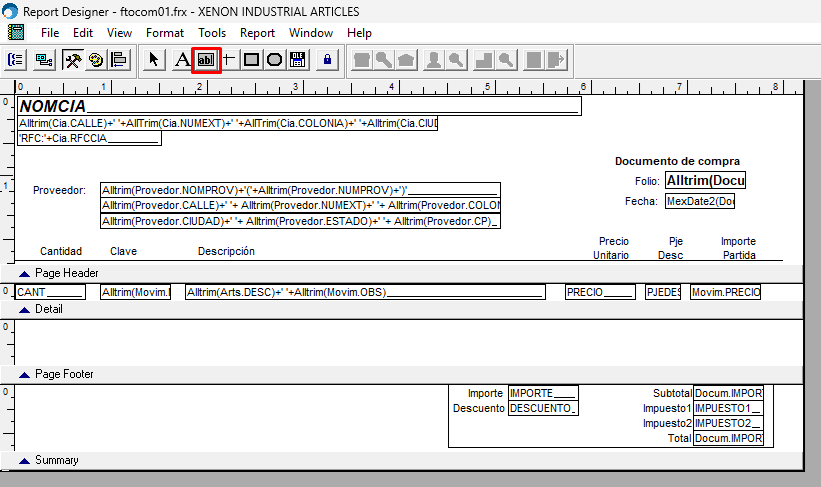Select the 'Clave' column label
This screenshot has height=487, width=821.
(123, 251)
